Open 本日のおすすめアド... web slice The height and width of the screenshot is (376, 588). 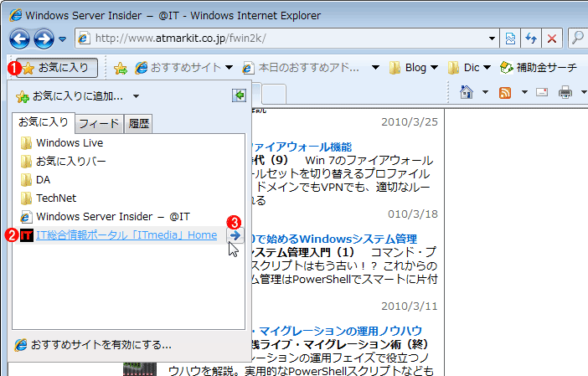click(301, 68)
